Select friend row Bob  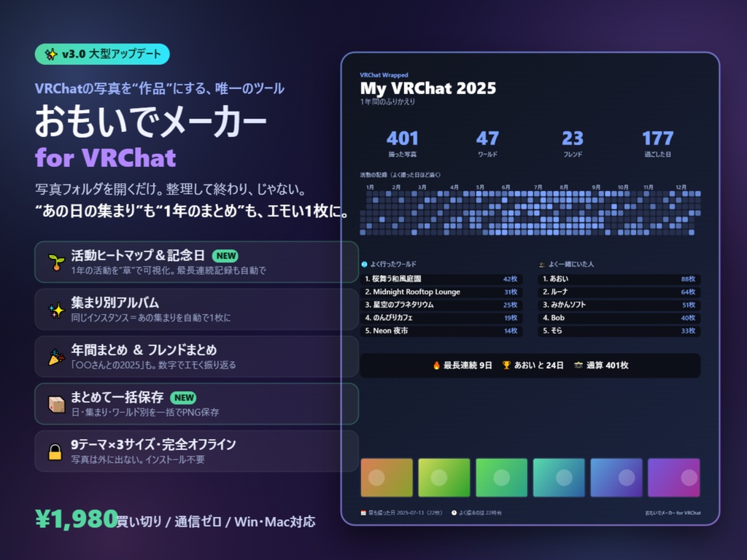619,318
